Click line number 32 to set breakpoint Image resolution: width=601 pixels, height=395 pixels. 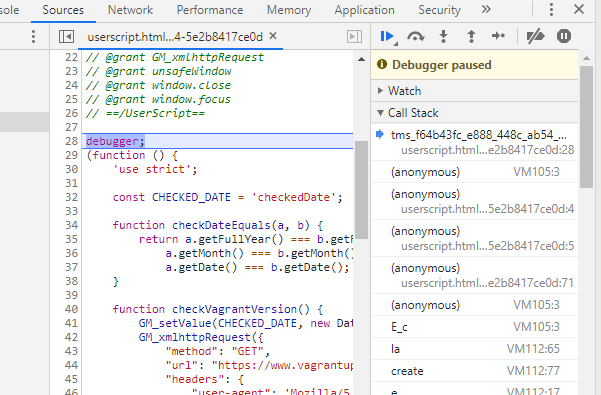[71, 197]
